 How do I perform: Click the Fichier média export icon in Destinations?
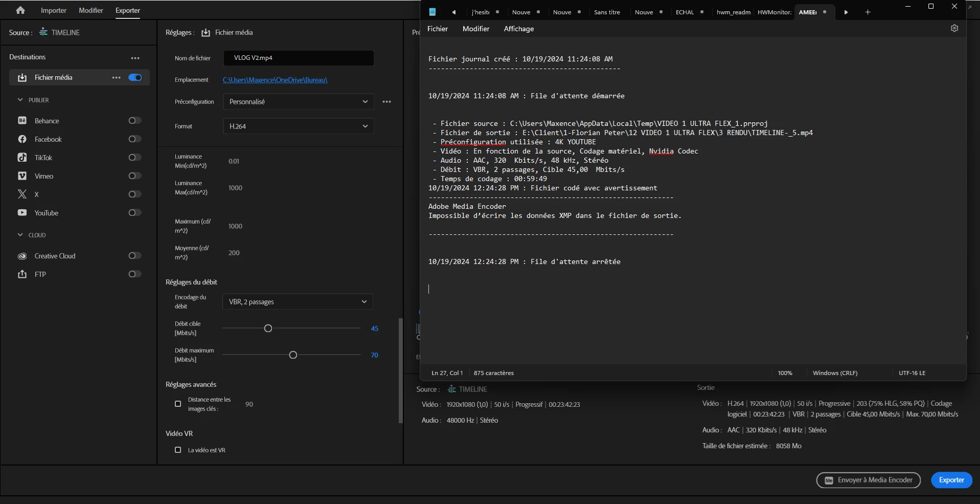(x=22, y=78)
